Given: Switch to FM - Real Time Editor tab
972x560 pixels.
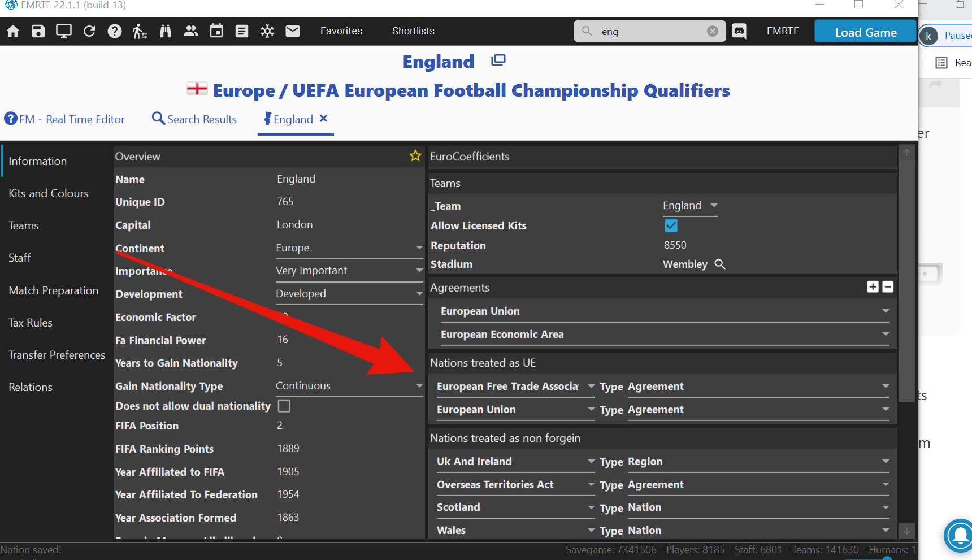Looking at the screenshot, I should (64, 119).
